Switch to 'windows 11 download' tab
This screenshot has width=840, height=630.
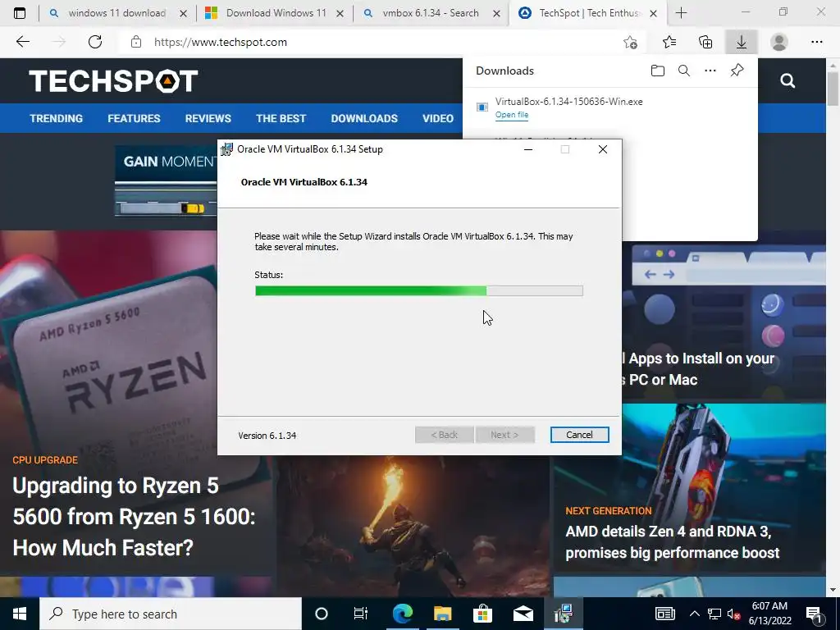click(116, 13)
